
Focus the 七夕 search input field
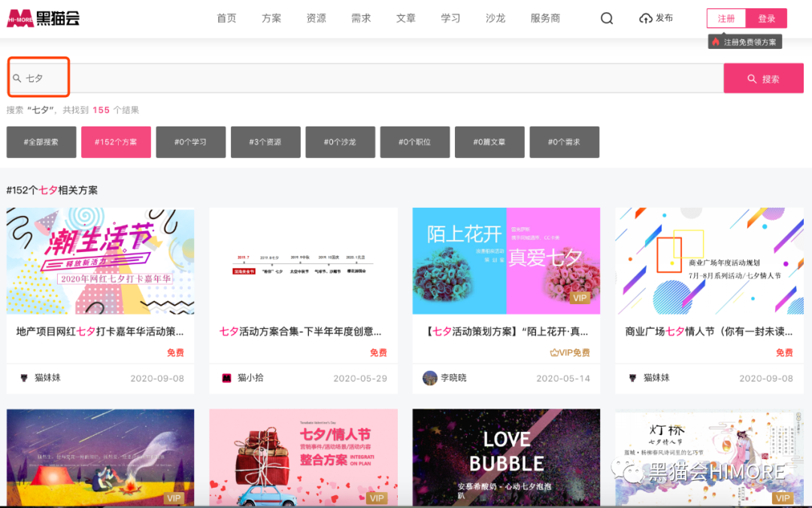coord(376,78)
